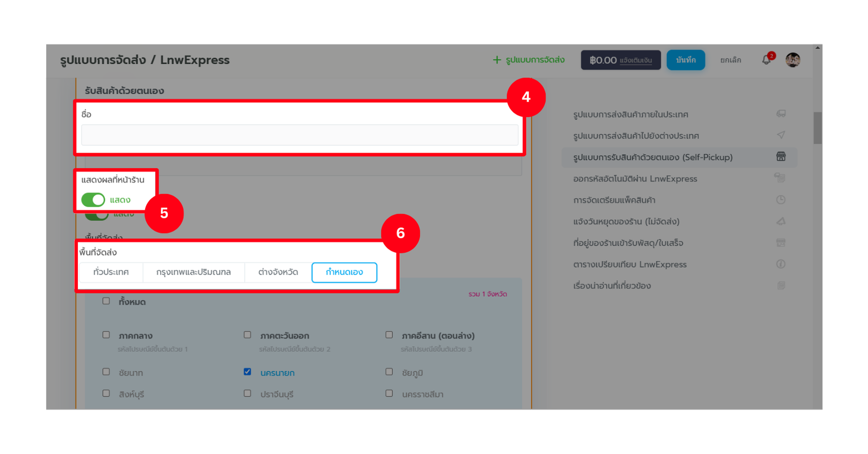Open the user profile avatar
Image resolution: width=868 pixels, height=454 pixels.
tap(793, 60)
